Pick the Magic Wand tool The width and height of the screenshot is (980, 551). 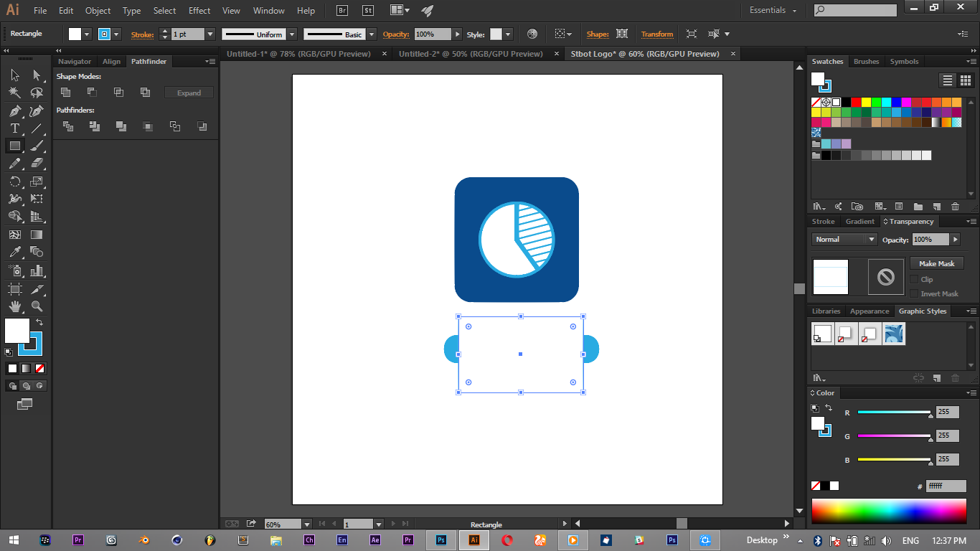pos(14,93)
